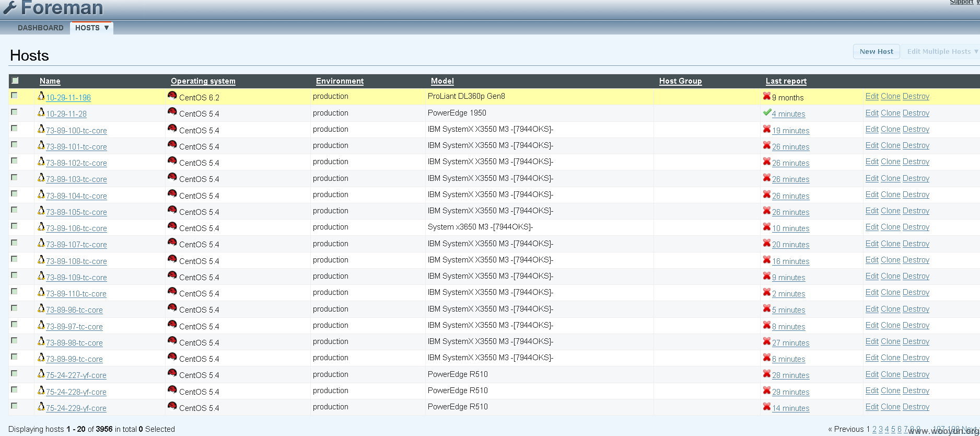The width and height of the screenshot is (980, 436).
Task: Sort by Last report column
Action: (786, 81)
